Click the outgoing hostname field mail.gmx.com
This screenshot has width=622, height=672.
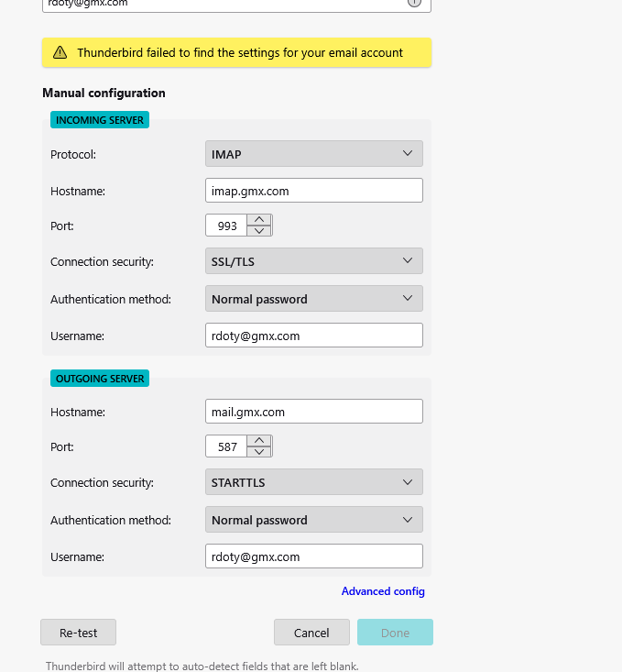point(314,412)
